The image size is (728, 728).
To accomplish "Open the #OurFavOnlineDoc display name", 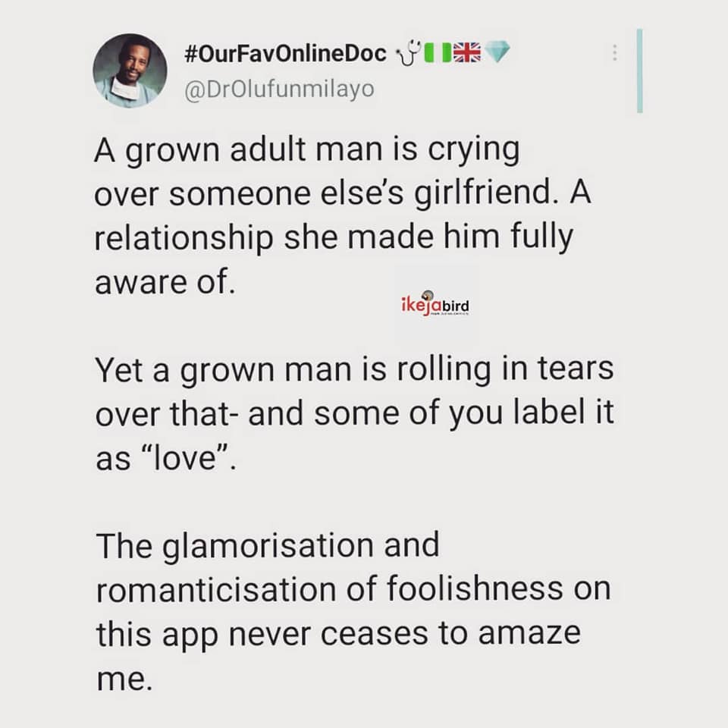I will pyautogui.click(x=285, y=54).
